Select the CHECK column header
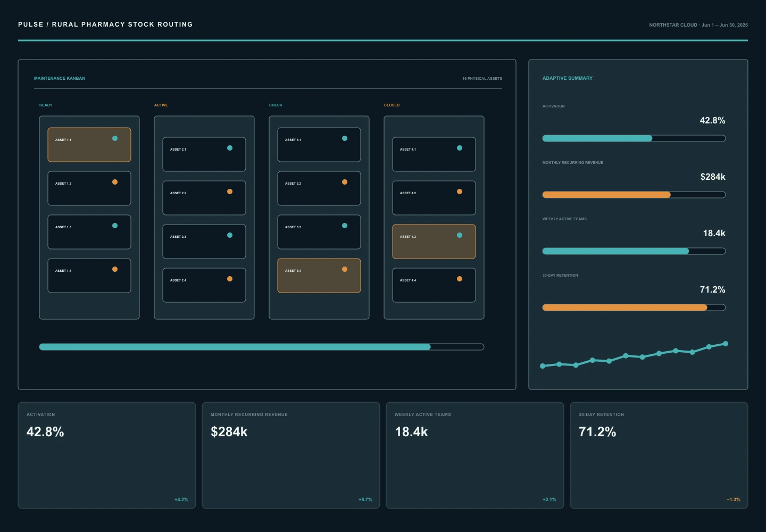 tap(276, 105)
